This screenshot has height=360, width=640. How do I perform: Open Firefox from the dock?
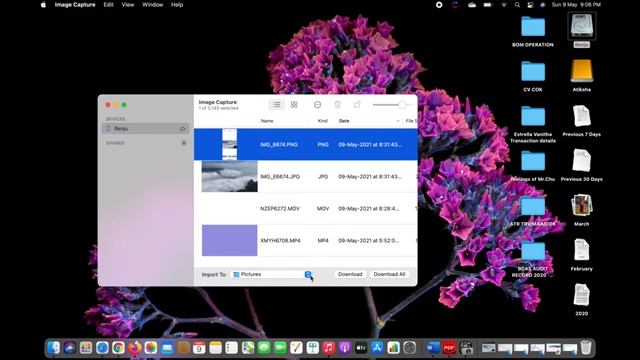click(135, 348)
